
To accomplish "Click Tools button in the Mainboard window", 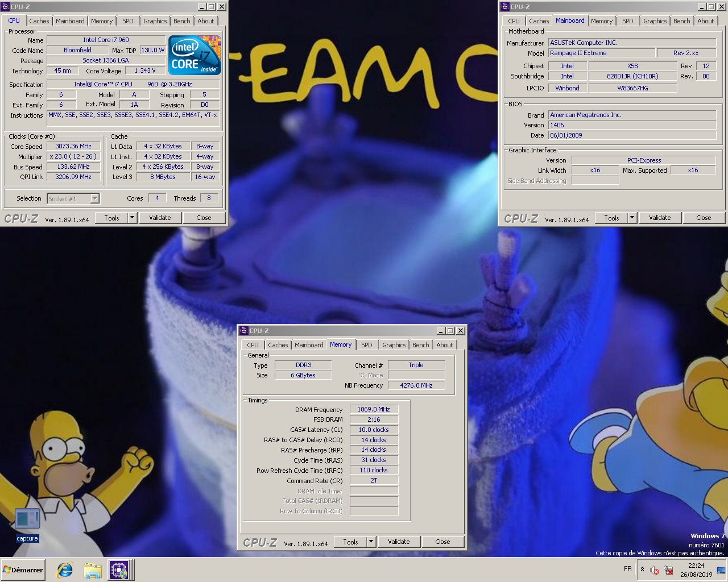I will [611, 218].
